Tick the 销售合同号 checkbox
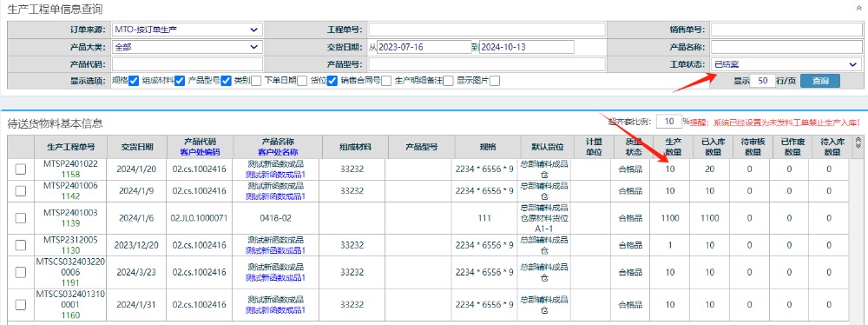Screen dimensions: 868x325 [386, 81]
